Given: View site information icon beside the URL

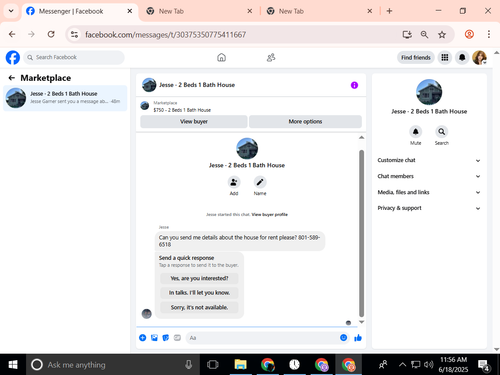Looking at the screenshot, I should [74, 34].
